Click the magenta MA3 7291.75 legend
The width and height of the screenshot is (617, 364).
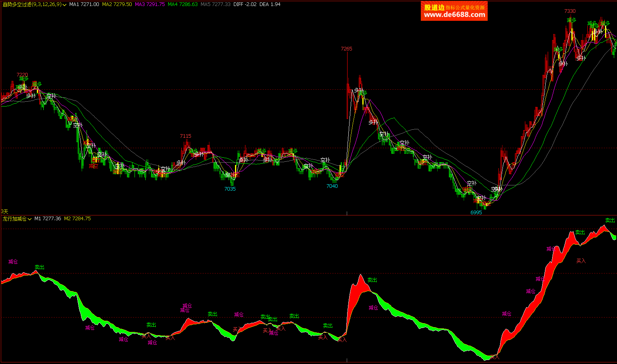point(150,4)
